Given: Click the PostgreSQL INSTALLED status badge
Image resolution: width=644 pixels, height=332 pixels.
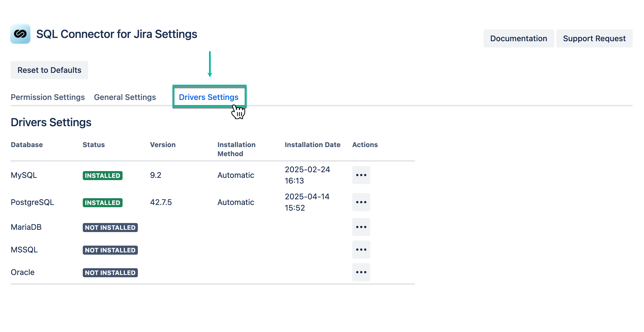Looking at the screenshot, I should coord(103,203).
